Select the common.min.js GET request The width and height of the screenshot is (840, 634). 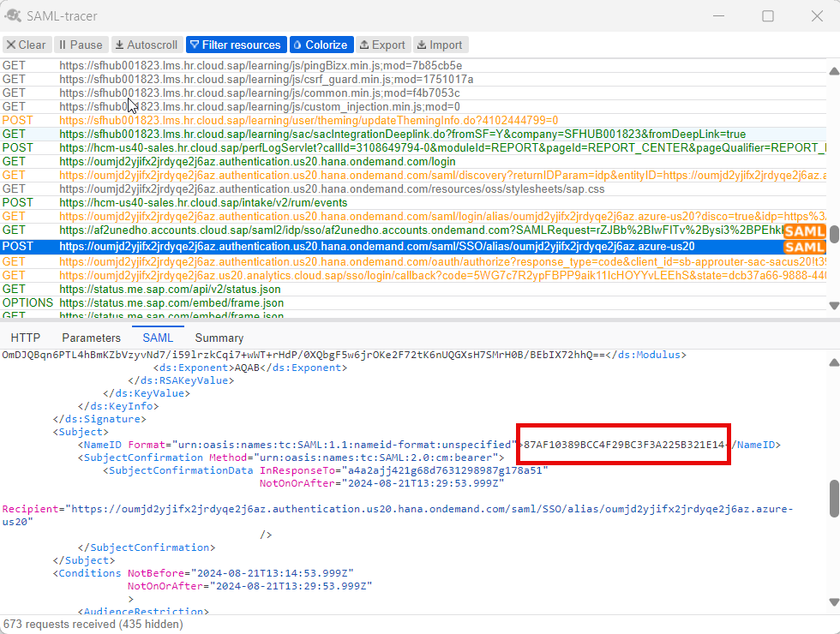click(412, 93)
